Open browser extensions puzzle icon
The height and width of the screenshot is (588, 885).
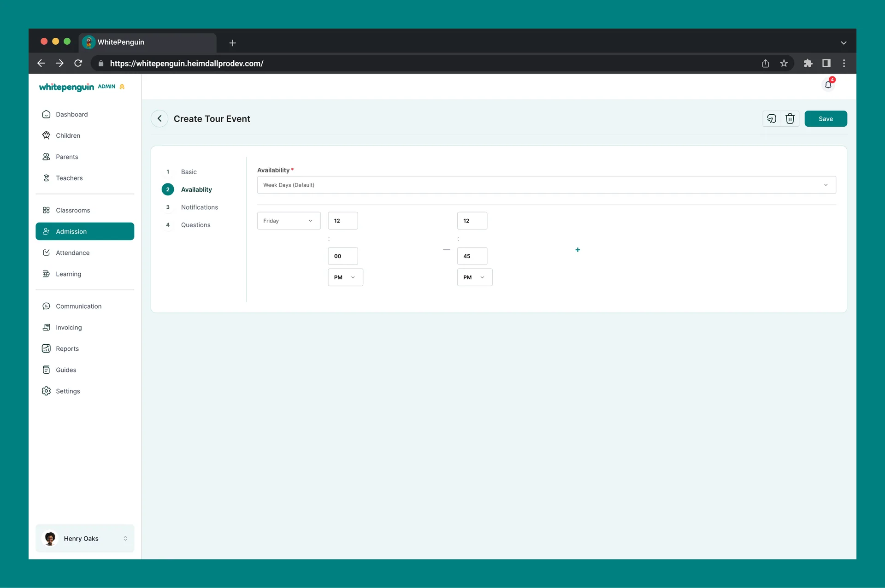coord(808,63)
